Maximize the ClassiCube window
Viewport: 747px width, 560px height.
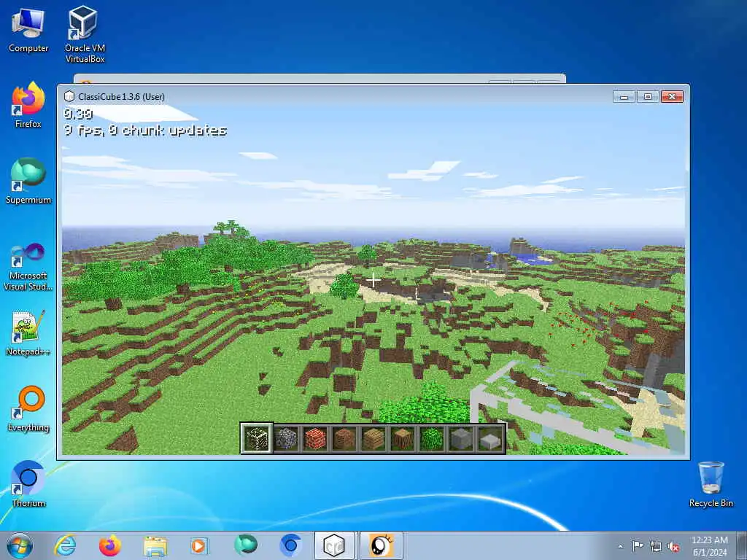pyautogui.click(x=648, y=97)
